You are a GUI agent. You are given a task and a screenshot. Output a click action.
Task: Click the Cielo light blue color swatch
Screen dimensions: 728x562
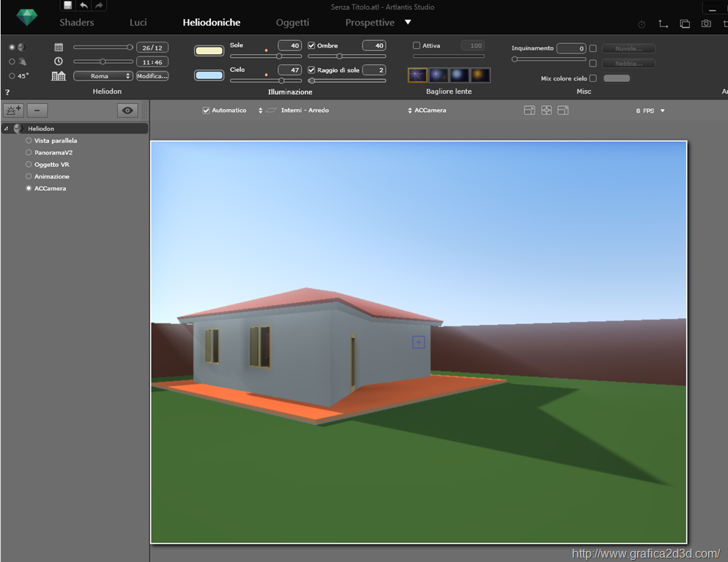(x=209, y=75)
